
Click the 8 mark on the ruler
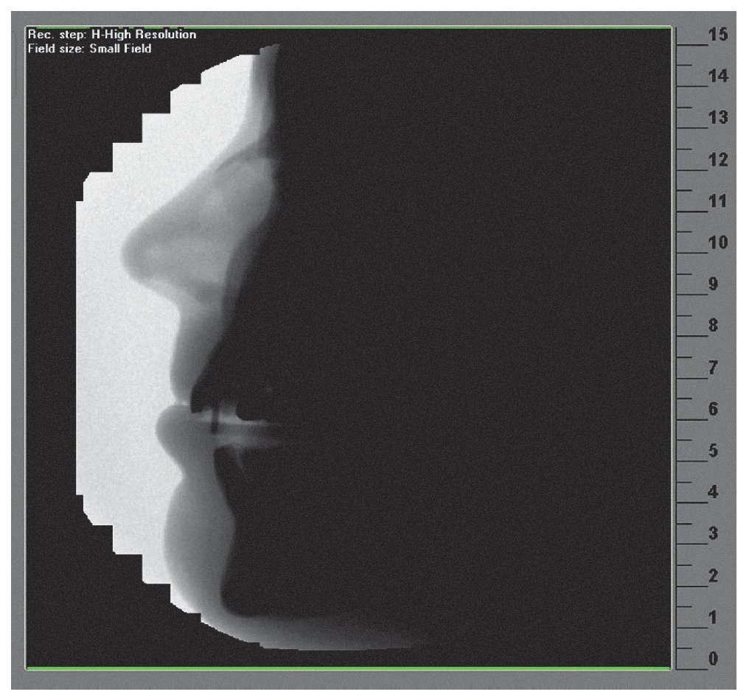point(714,326)
